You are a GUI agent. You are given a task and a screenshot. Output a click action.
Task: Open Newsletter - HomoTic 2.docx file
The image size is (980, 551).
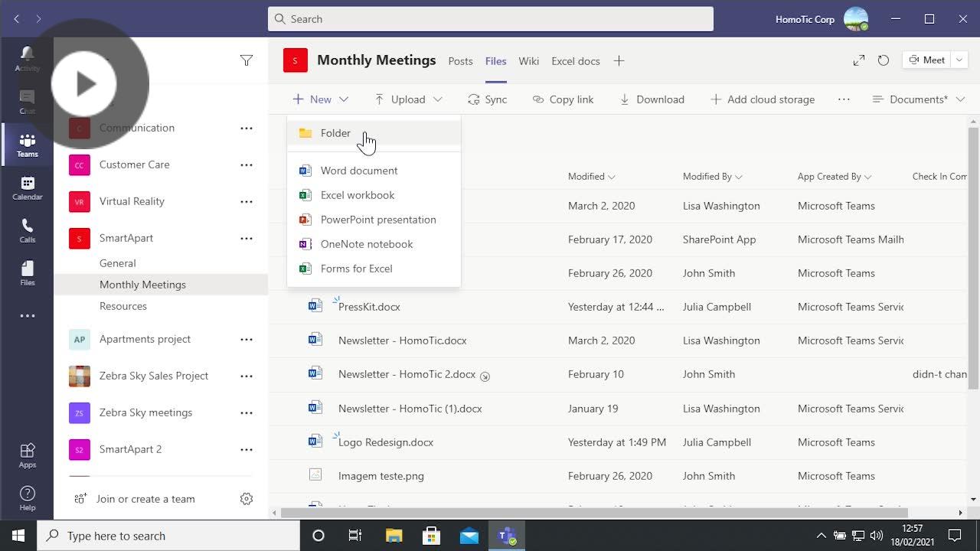(407, 374)
